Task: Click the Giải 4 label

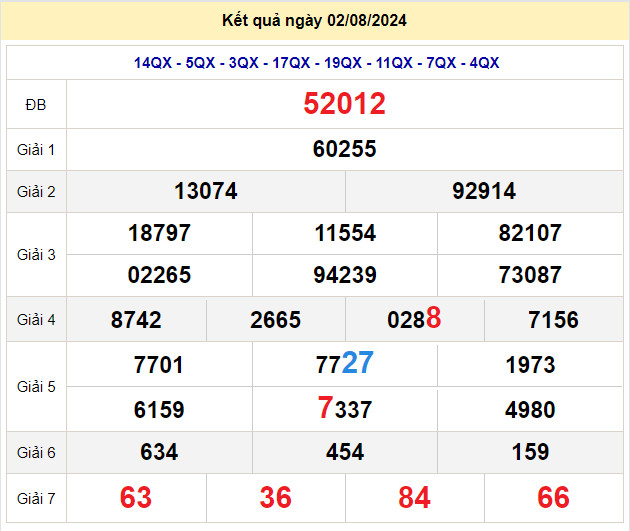Action: point(36,320)
